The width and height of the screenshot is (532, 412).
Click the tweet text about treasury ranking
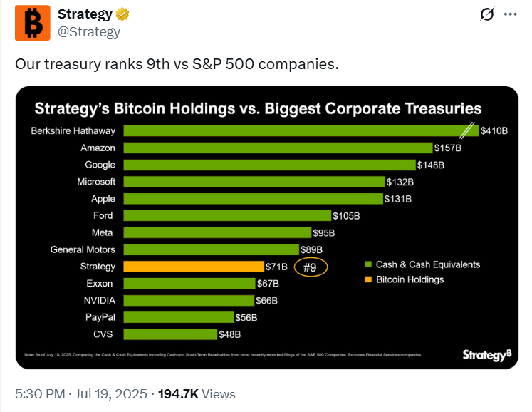[177, 64]
